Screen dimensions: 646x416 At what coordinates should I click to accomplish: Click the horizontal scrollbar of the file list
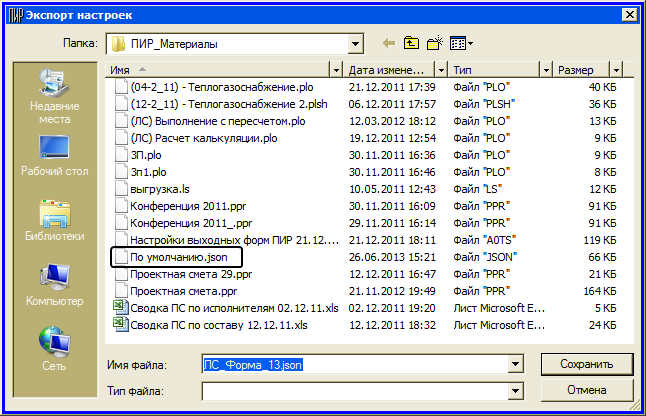click(x=360, y=340)
